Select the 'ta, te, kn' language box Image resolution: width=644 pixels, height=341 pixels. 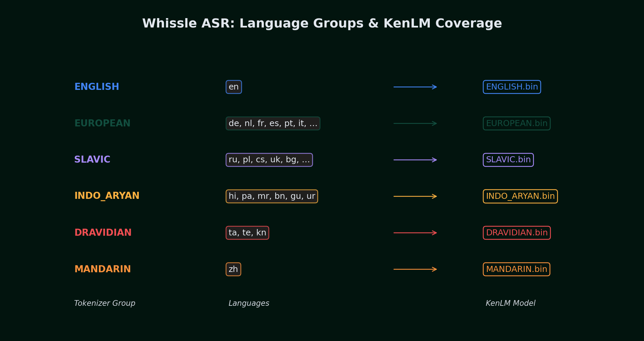247,233
